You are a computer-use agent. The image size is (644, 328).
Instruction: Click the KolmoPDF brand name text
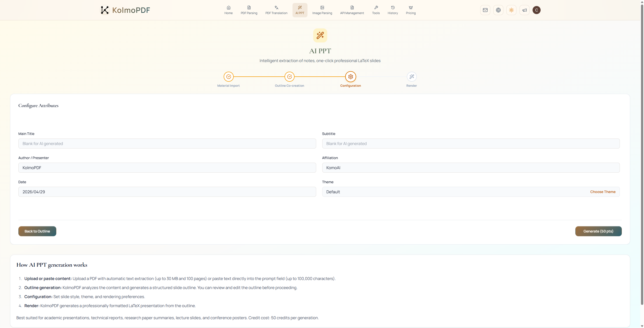coord(131,10)
